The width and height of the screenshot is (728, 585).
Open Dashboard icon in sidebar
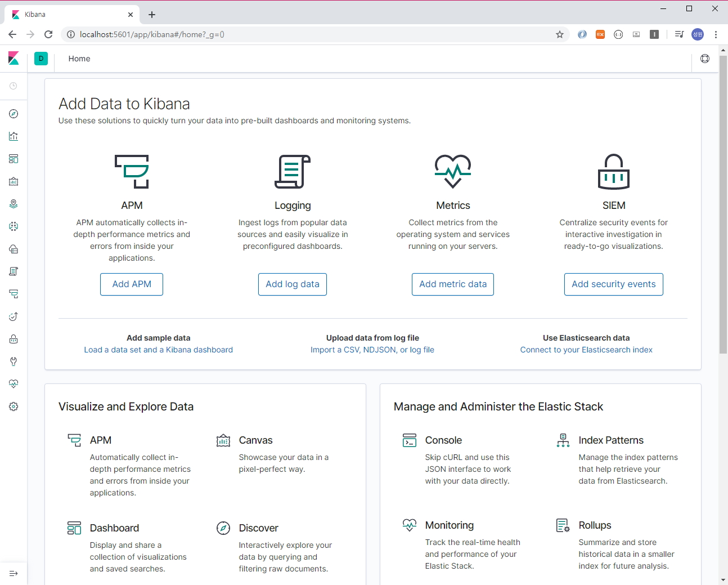(14, 159)
